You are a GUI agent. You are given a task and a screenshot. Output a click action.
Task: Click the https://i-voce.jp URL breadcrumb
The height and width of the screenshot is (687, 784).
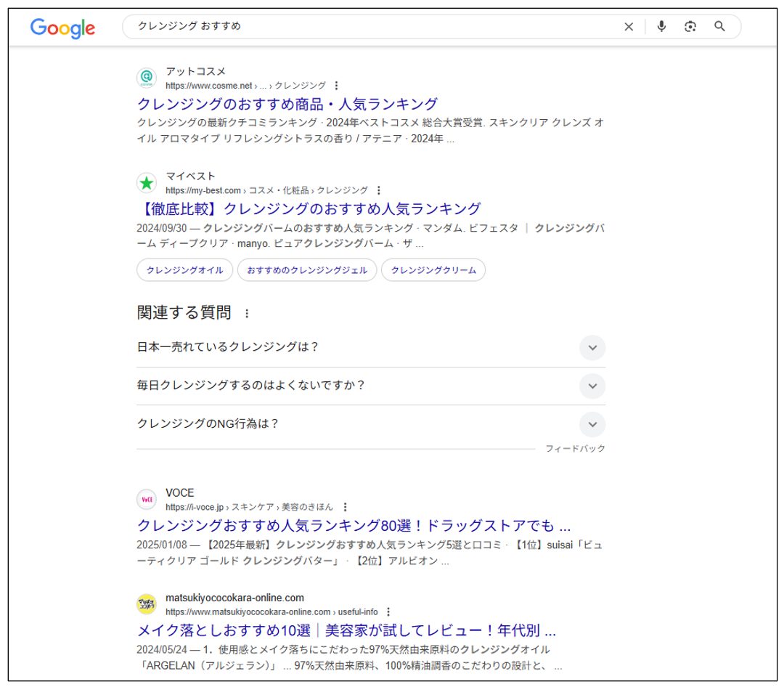(x=249, y=508)
